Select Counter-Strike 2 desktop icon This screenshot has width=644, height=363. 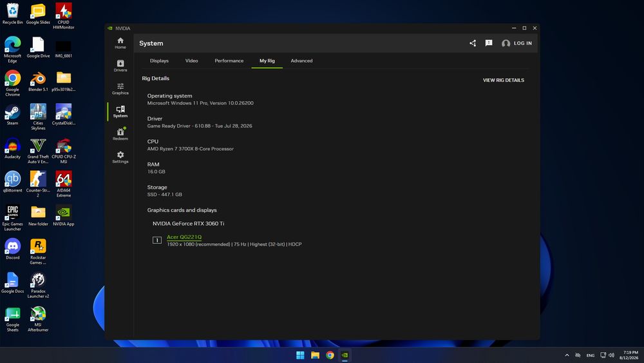click(38, 184)
